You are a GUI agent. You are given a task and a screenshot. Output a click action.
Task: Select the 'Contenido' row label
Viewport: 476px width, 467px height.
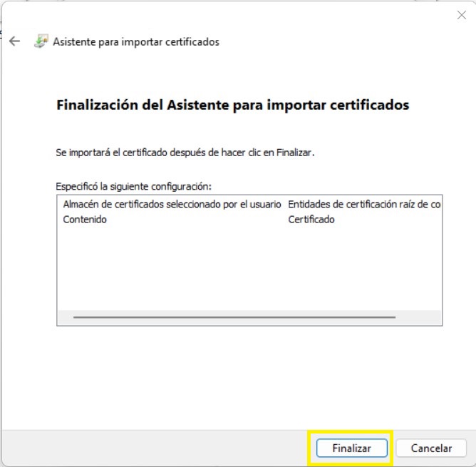coord(85,220)
